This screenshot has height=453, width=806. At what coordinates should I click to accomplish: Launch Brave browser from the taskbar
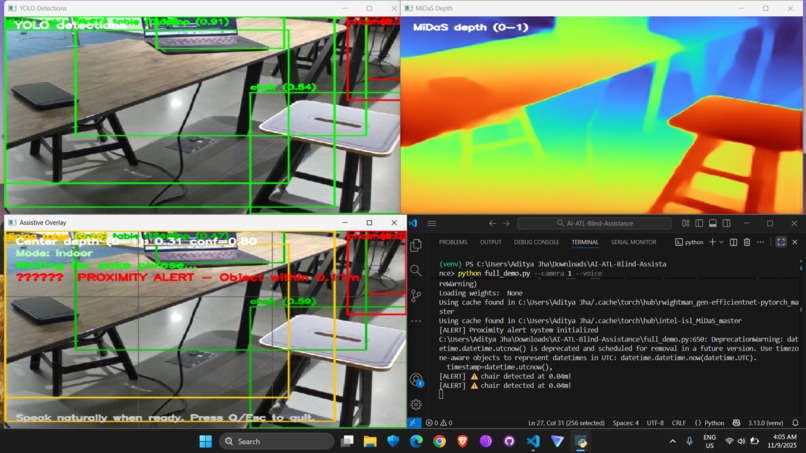tap(463, 441)
